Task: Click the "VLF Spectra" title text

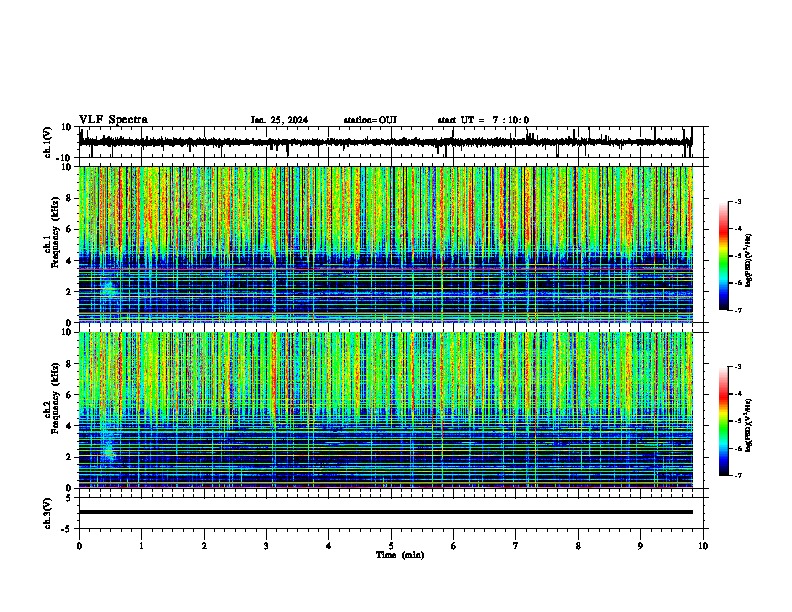Action: [113, 120]
